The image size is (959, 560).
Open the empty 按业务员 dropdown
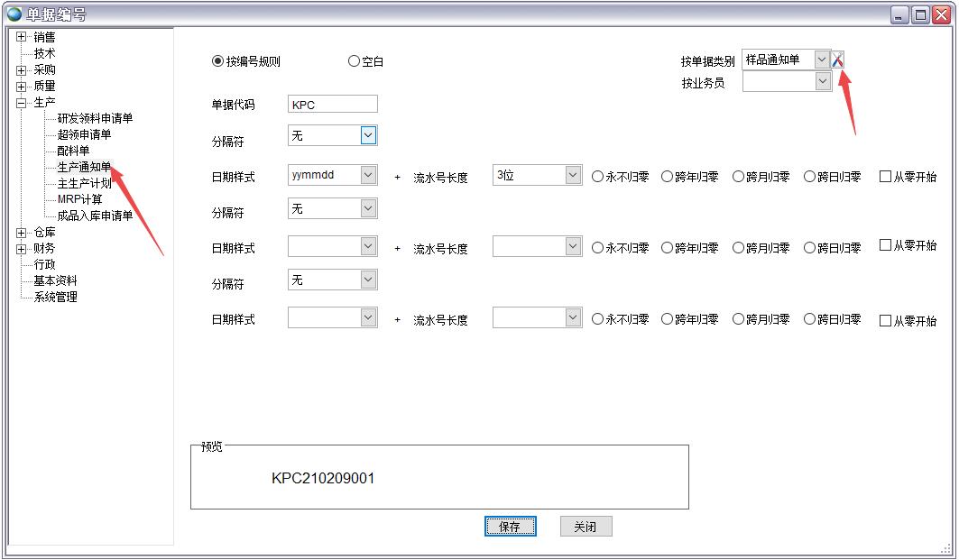[821, 80]
